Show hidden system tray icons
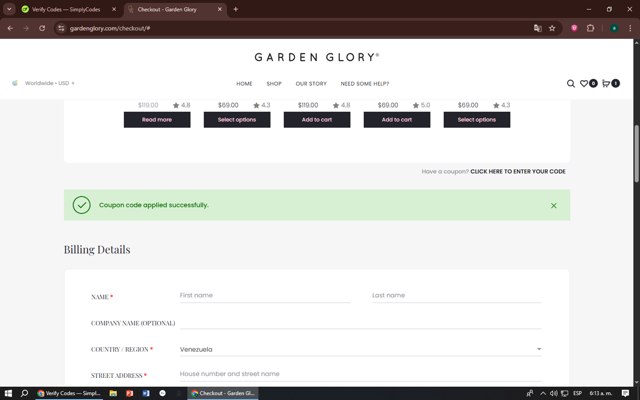Image resolution: width=640 pixels, height=400 pixels. 543,393
